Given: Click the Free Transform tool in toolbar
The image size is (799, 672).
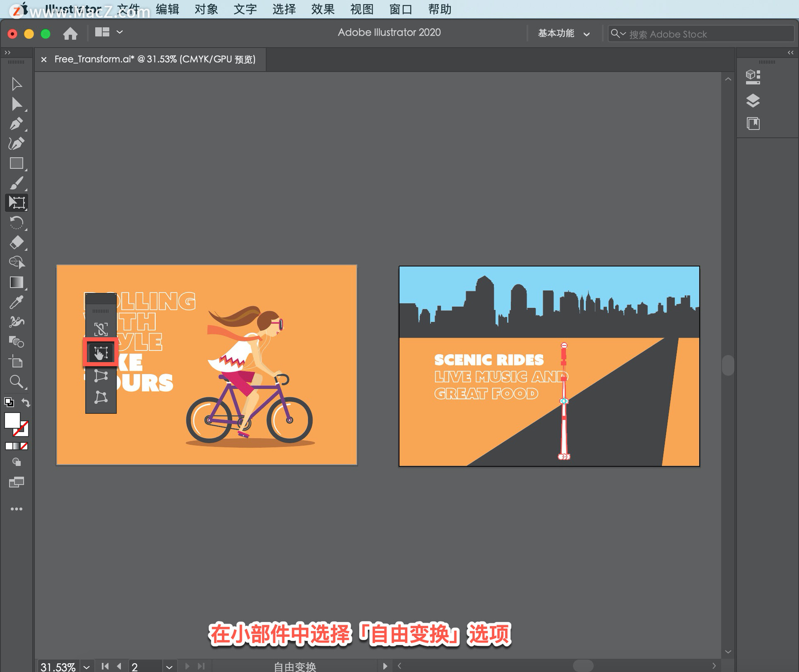Looking at the screenshot, I should (x=17, y=203).
